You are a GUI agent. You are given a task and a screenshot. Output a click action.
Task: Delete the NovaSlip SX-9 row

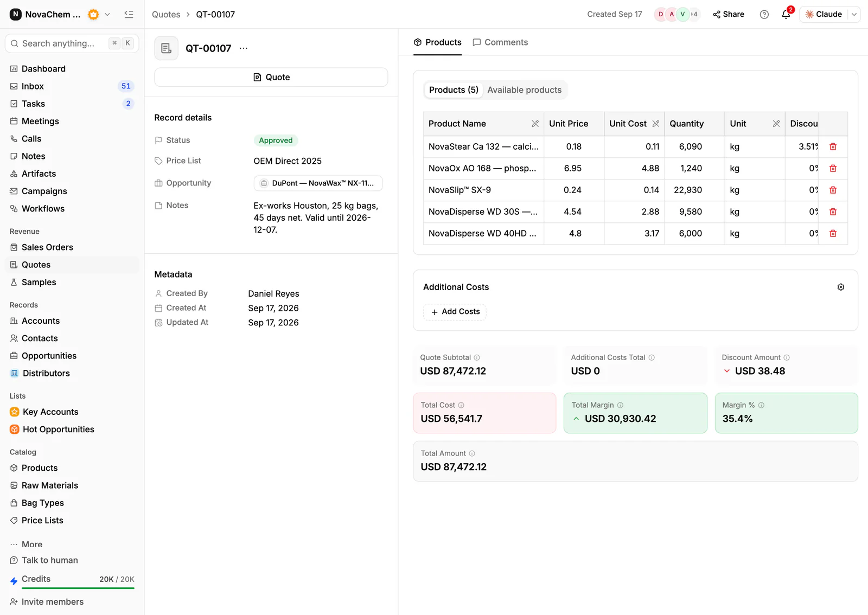pos(833,190)
